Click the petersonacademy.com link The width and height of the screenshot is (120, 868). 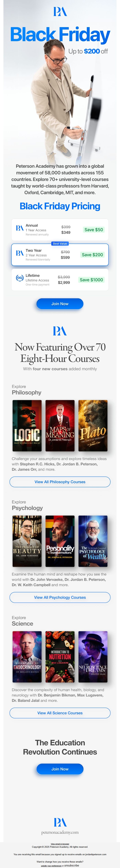pyautogui.click(x=60, y=832)
